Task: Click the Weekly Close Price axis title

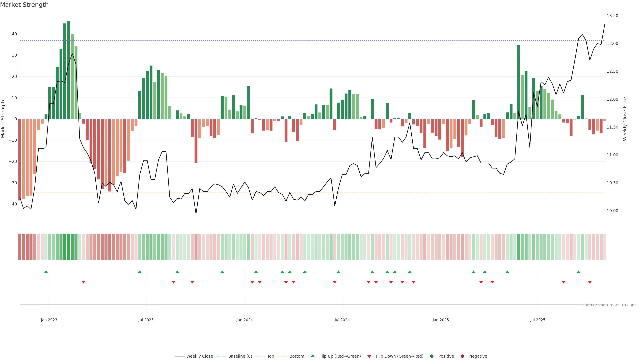Action: 625,119
